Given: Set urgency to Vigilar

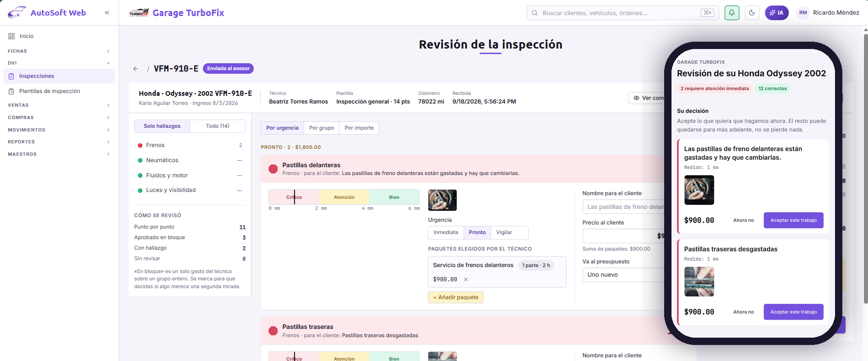Looking at the screenshot, I should (x=504, y=233).
